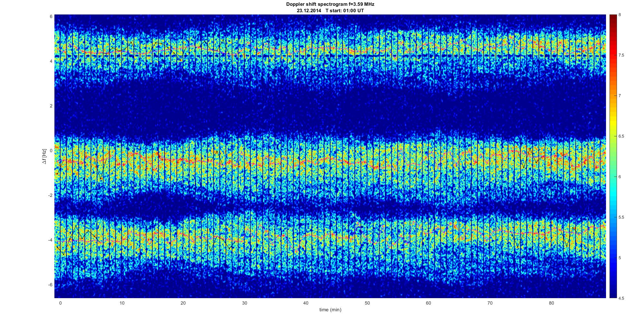Click the x-axis tick label '80'
Image resolution: width=644 pixels, height=320 pixels.
click(551, 303)
